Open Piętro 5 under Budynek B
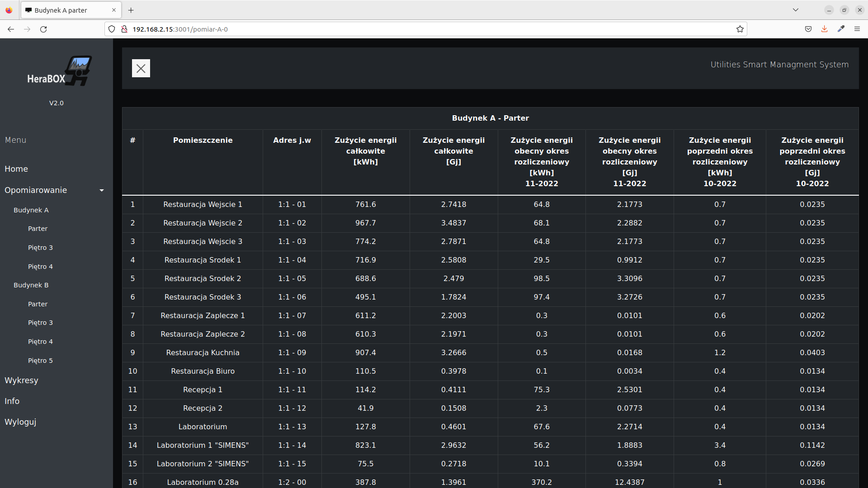Image resolution: width=868 pixels, height=488 pixels. 40,361
